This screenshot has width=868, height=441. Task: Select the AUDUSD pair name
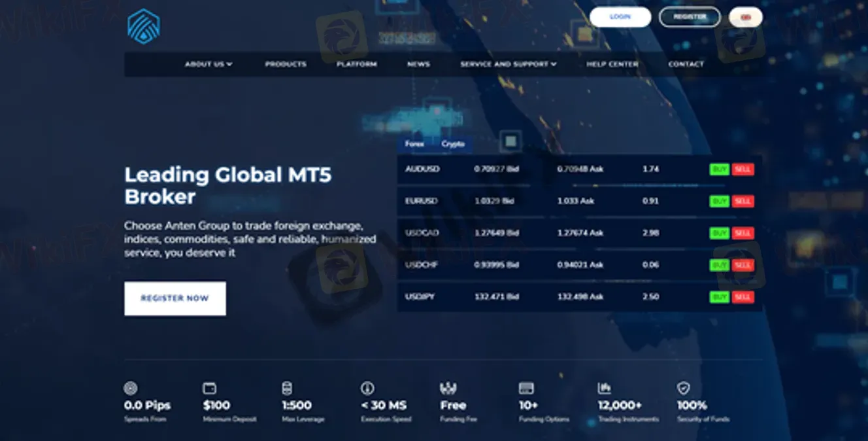pyautogui.click(x=422, y=169)
